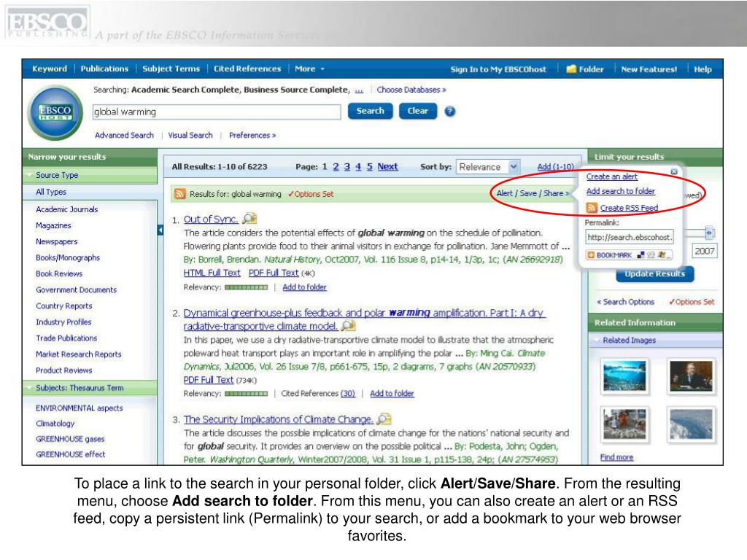Image resolution: width=747 pixels, height=560 pixels.
Task: Go to results page 3
Action: point(347,167)
